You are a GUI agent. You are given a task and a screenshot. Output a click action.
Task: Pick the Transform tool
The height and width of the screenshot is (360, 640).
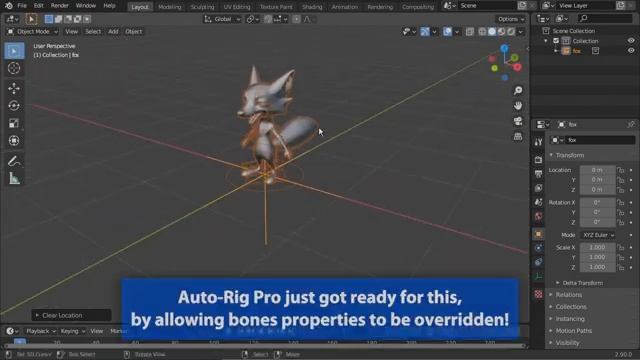click(x=14, y=141)
